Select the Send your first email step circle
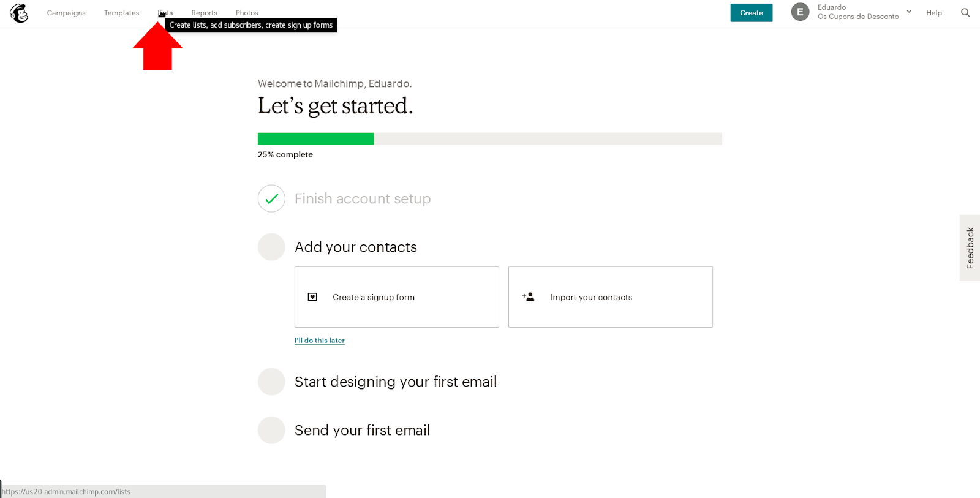Image resolution: width=980 pixels, height=498 pixels. [x=271, y=430]
